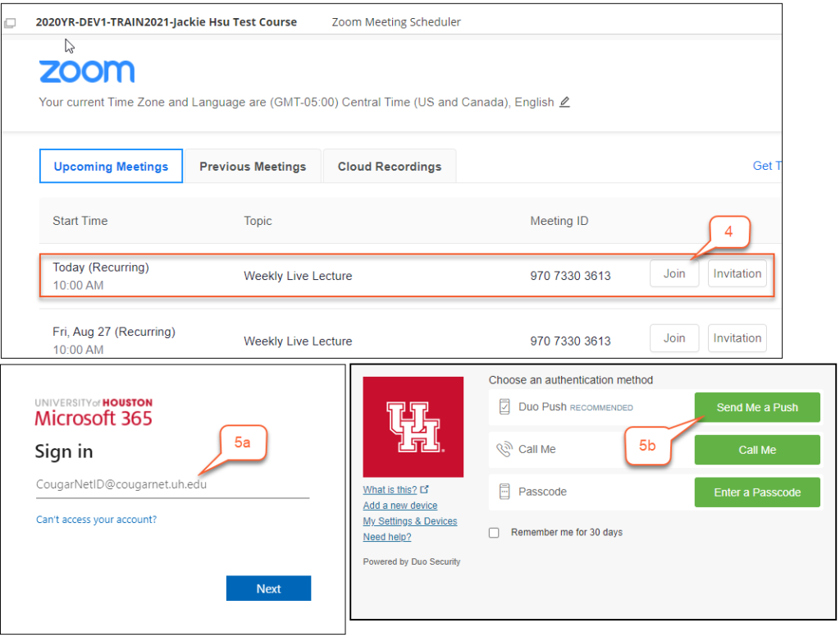
Task: Click Add a new device link
Action: point(400,505)
